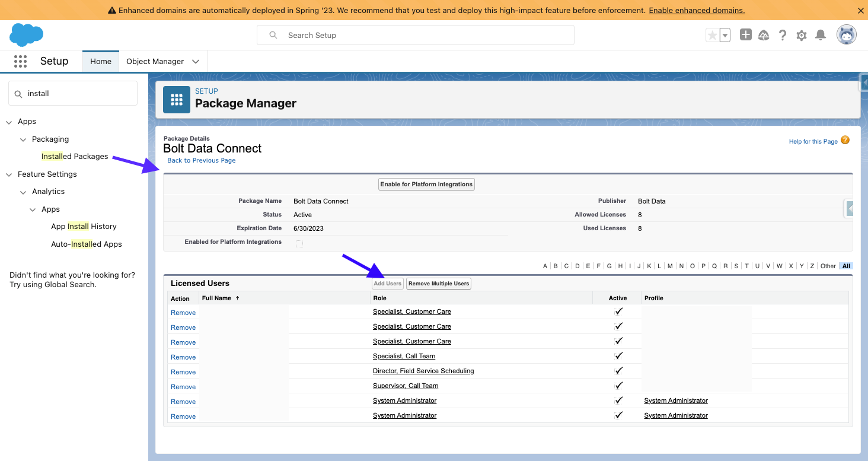Open the user profile avatar
The height and width of the screenshot is (461, 868).
tap(847, 35)
